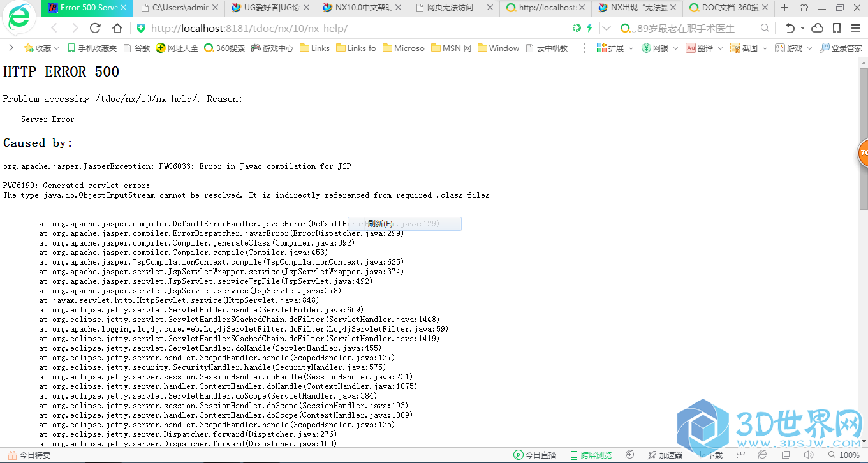Viewport: 868px width, 463px height.
Task: Open 网址大全 bookmark
Action: point(177,48)
